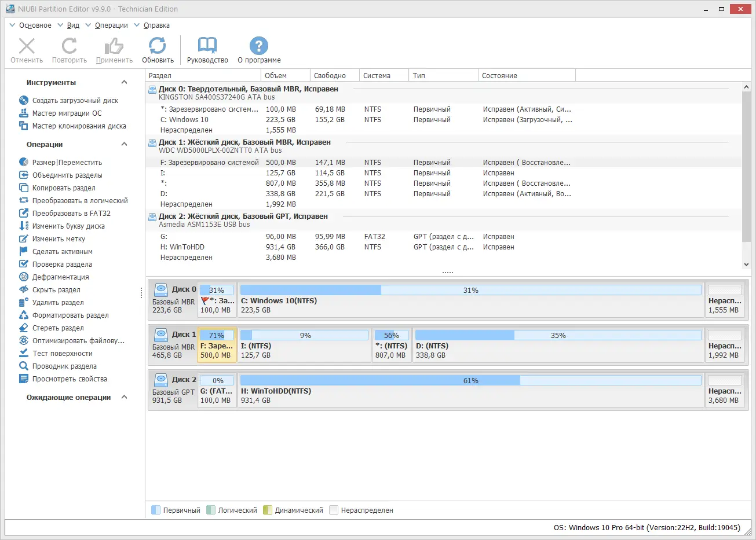Launch Создать загрузочный диск tool
This screenshot has height=540, width=756.
pos(75,101)
